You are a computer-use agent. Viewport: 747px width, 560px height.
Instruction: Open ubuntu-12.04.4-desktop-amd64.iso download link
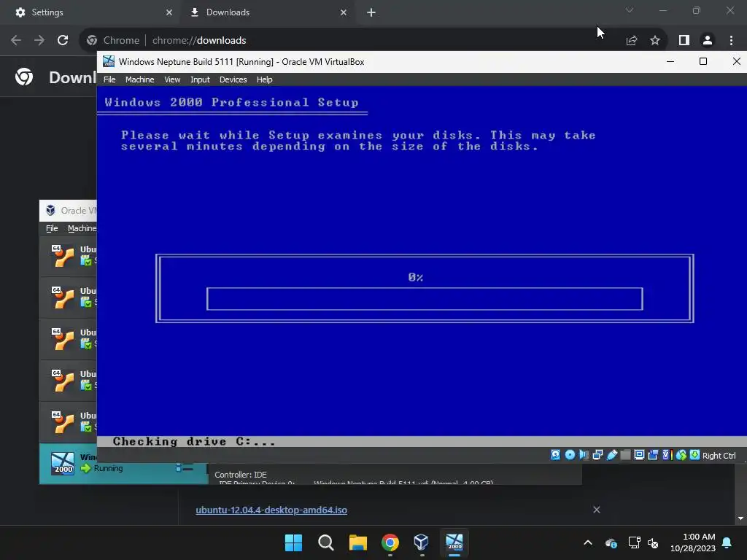coord(271,510)
